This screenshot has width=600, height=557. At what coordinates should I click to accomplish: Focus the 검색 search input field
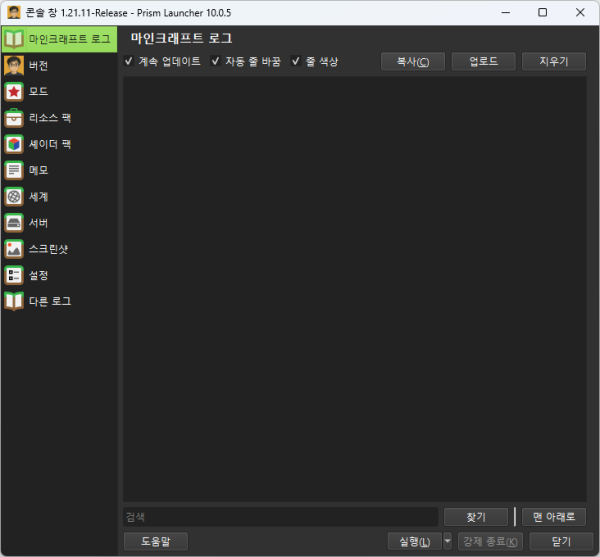pos(281,517)
